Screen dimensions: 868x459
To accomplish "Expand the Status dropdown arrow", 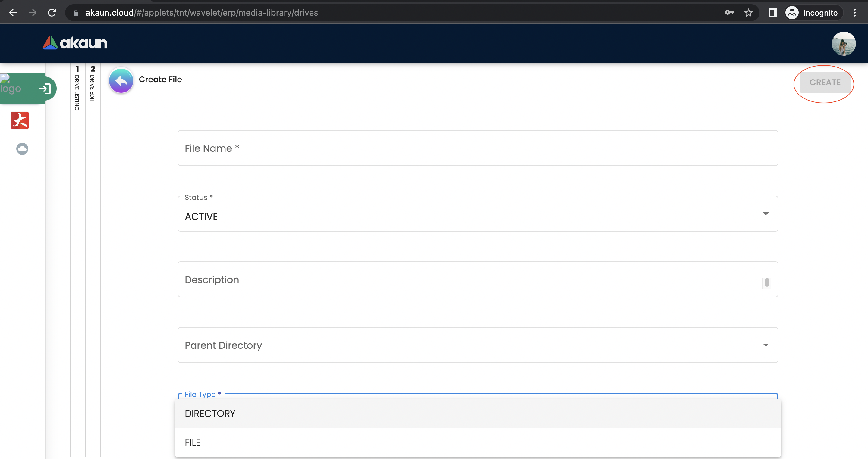I will click(766, 214).
